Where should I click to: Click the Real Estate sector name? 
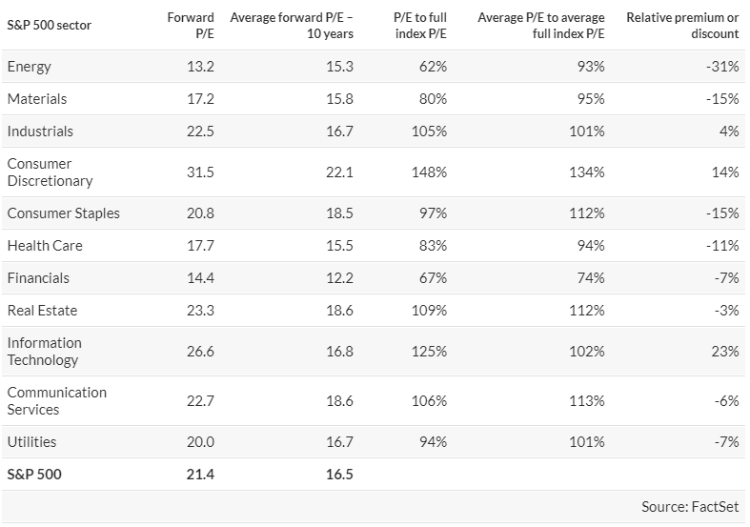[42, 310]
